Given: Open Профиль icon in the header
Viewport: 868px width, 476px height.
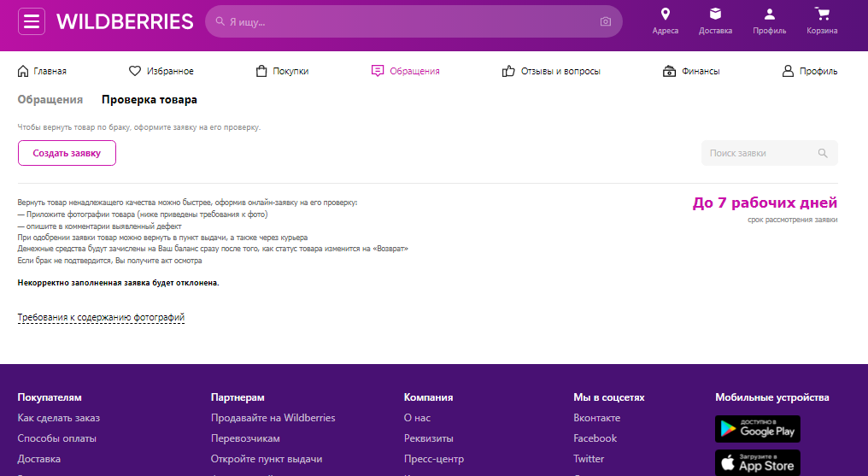Looking at the screenshot, I should click(769, 14).
